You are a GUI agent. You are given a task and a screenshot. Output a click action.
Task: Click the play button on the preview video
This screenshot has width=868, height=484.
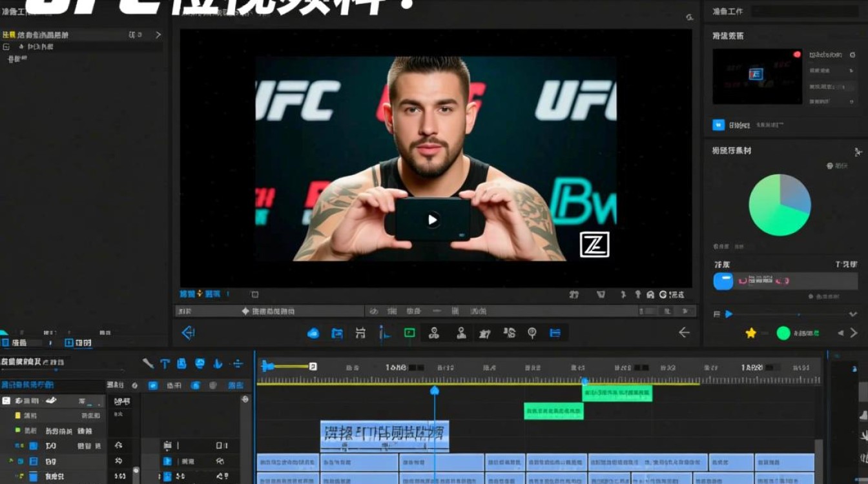[x=433, y=219]
